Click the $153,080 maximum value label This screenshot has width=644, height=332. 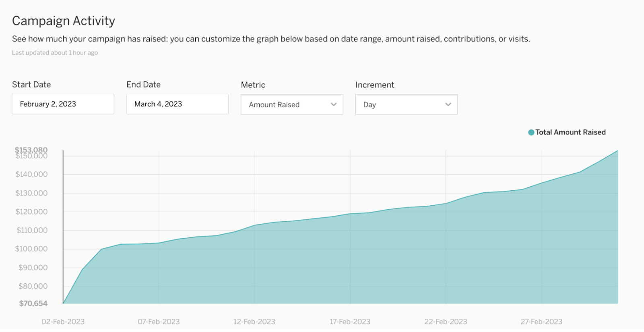31,150
